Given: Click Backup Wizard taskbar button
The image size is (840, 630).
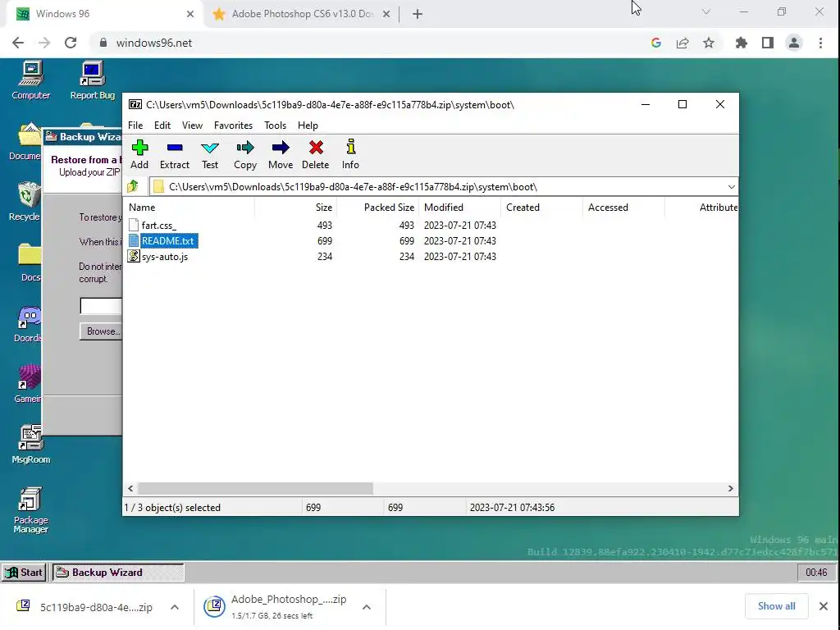Looking at the screenshot, I should (x=118, y=572).
